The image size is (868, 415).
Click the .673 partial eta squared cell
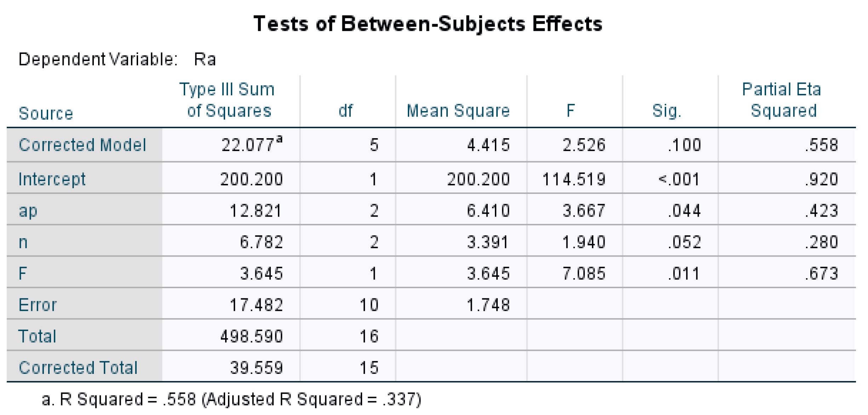pyautogui.click(x=822, y=274)
